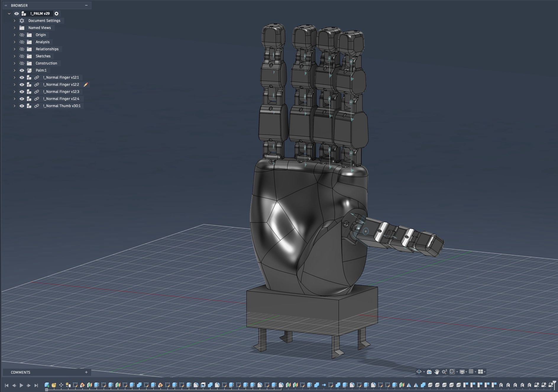Click the Grid and Snaps icon

coord(471,372)
